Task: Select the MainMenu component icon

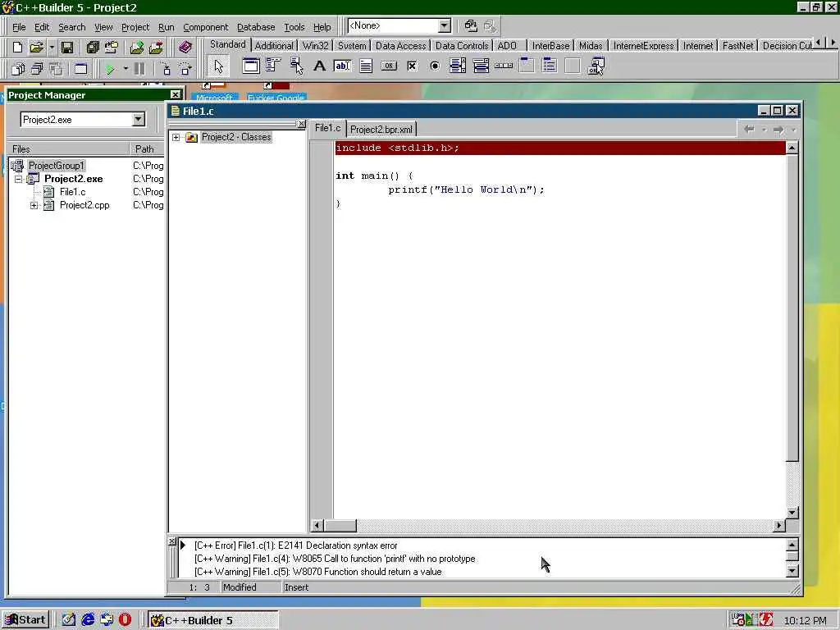Action: pos(273,66)
